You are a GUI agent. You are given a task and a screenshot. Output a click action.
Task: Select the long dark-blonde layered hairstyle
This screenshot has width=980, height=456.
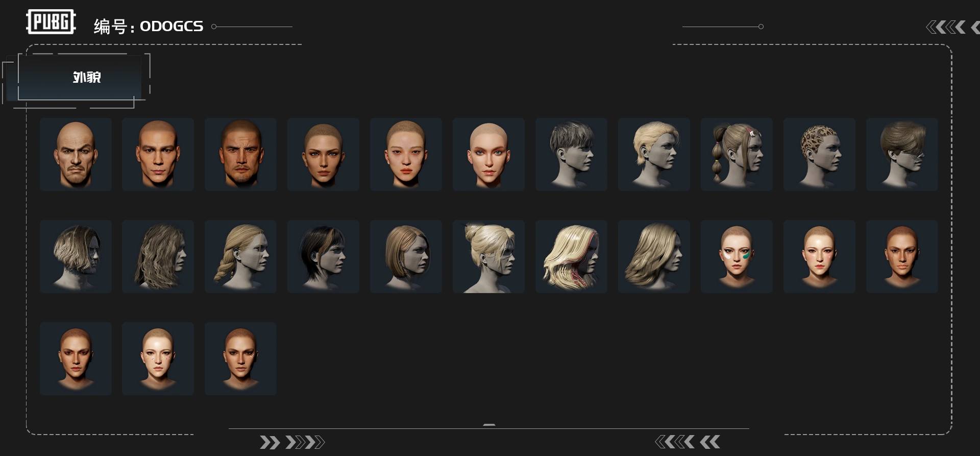(x=654, y=256)
